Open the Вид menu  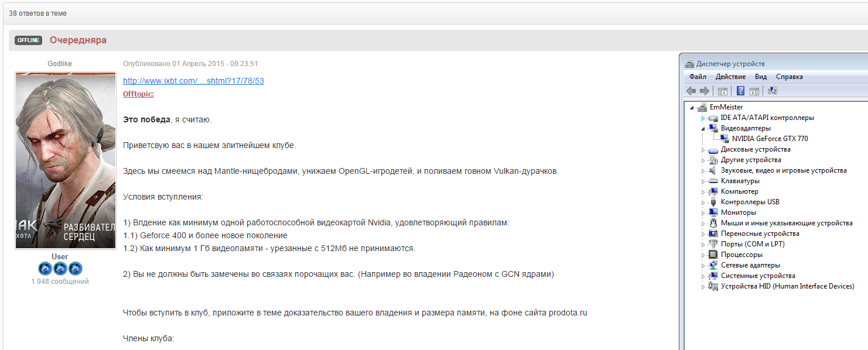coord(760,77)
